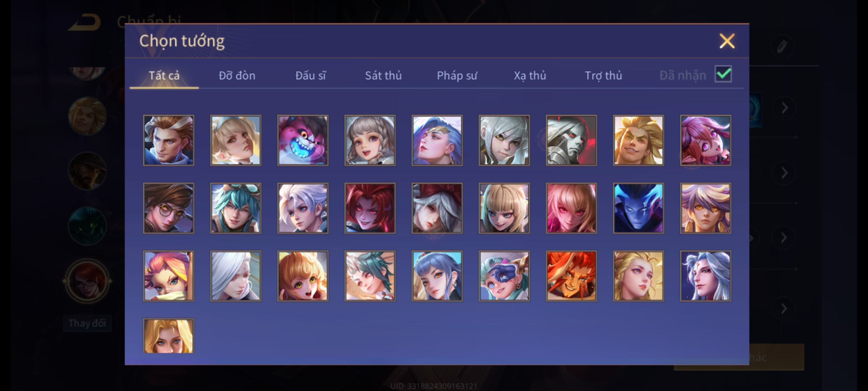The height and width of the screenshot is (391, 868).
Task: Close the Chọn tướng dialog
Action: tap(727, 41)
